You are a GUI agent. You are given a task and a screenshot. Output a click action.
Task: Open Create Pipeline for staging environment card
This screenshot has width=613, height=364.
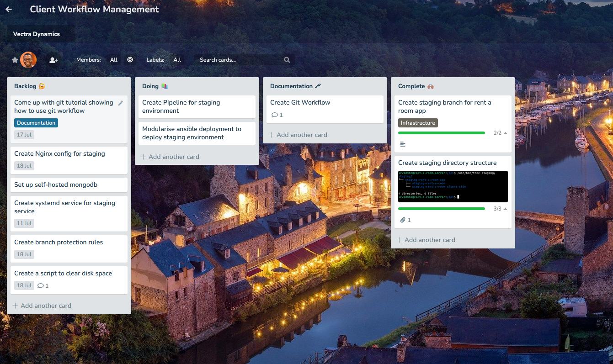point(197,107)
